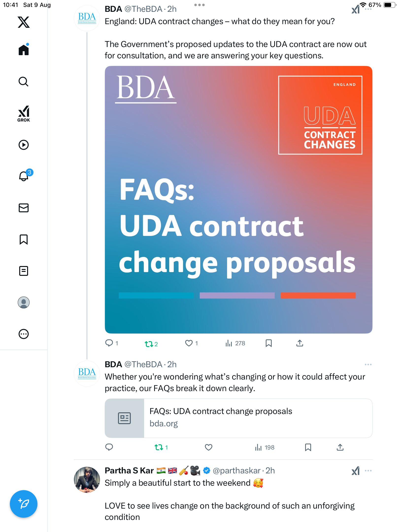This screenshot has width=399, height=532.
Task: Open the FAQs UDA contract image
Action: (238, 200)
